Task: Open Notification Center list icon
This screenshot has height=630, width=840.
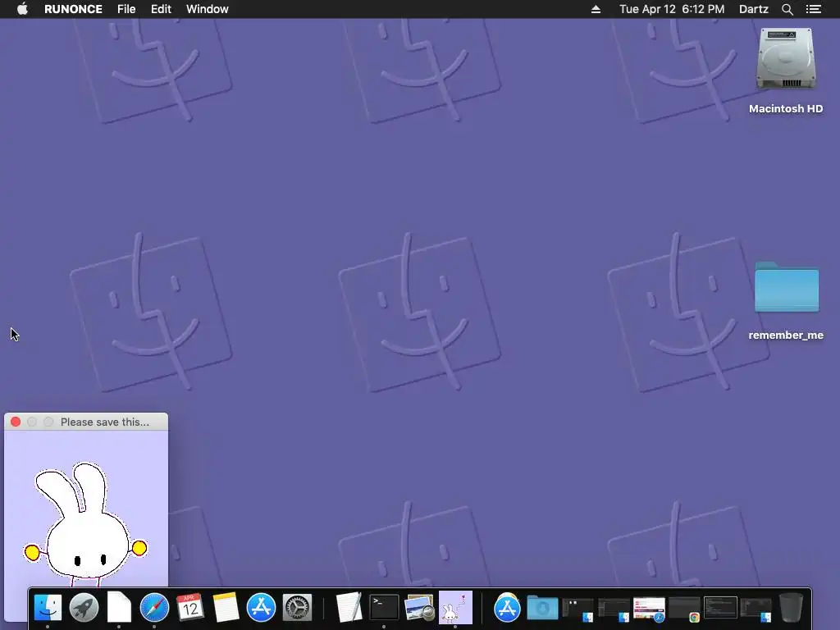Action: tap(814, 9)
